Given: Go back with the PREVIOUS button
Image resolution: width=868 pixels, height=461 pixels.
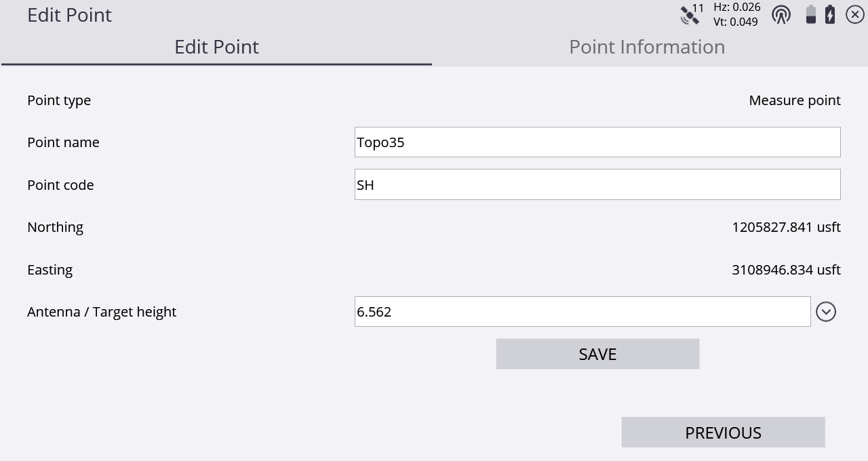Looking at the screenshot, I should coord(723,433).
